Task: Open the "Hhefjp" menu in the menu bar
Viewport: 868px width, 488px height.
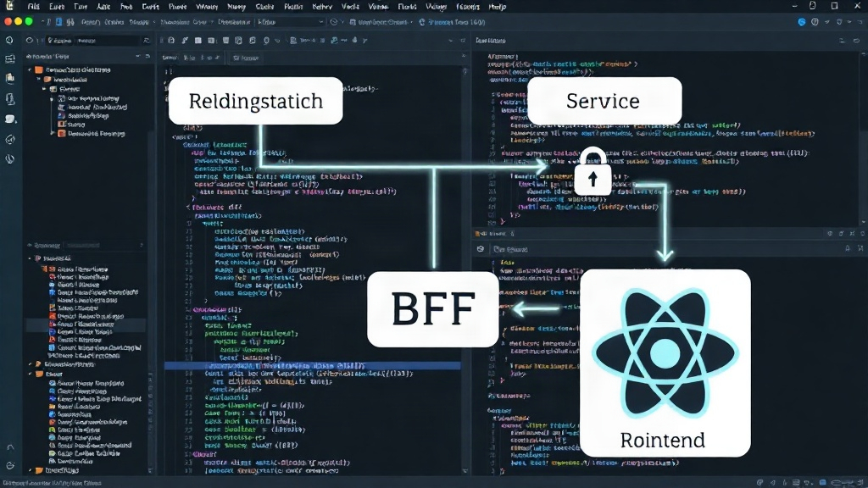Action: coord(497,7)
